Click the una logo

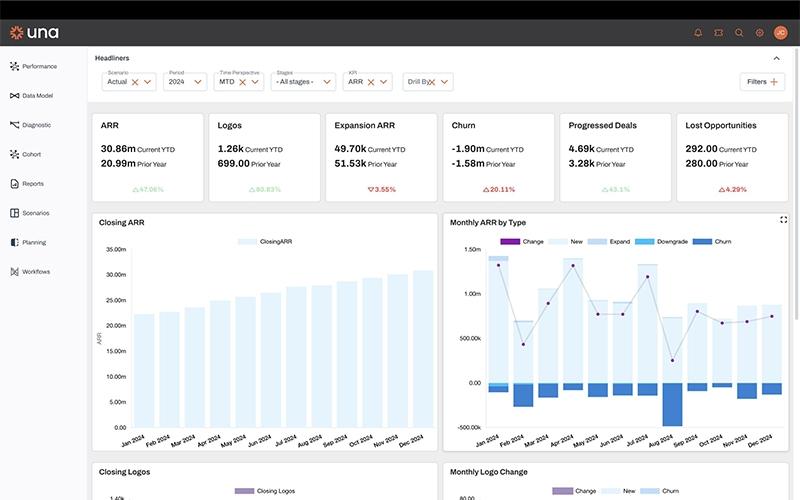pos(34,33)
